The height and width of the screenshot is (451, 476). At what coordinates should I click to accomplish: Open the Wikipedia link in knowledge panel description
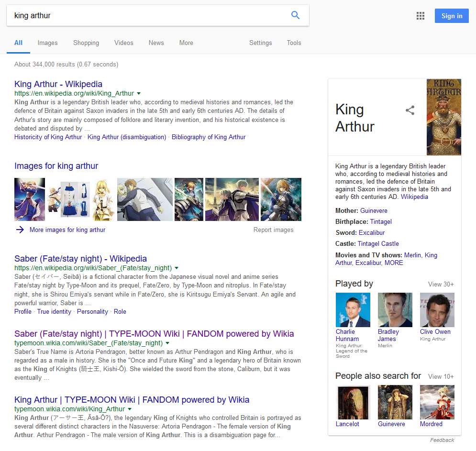pyautogui.click(x=414, y=197)
